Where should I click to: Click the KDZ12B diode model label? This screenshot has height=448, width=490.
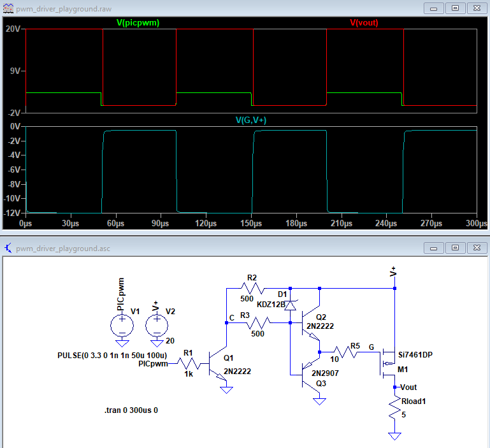(271, 305)
